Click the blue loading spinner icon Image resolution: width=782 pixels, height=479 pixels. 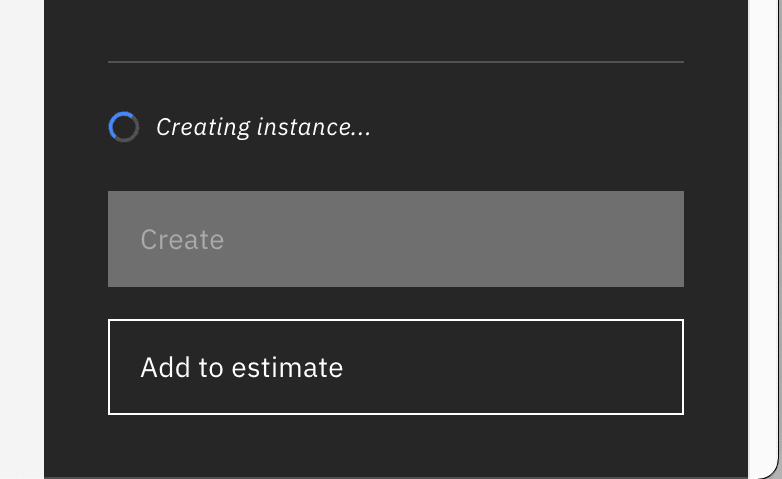tap(124, 127)
